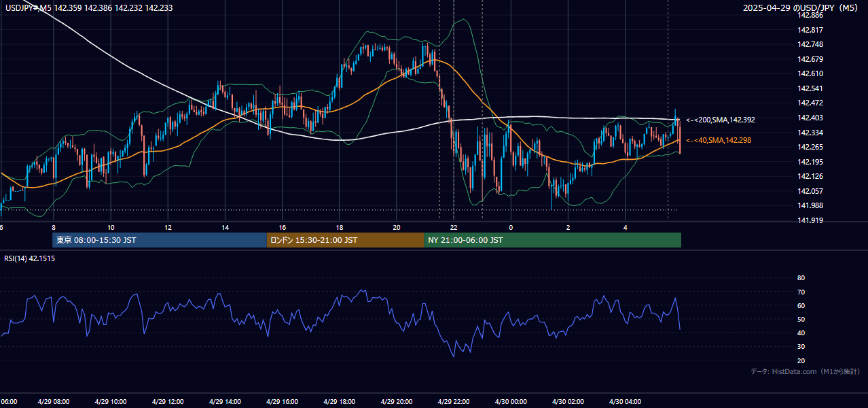Click the 142.472 price axis value
This screenshot has width=868, height=408.
coord(810,103)
